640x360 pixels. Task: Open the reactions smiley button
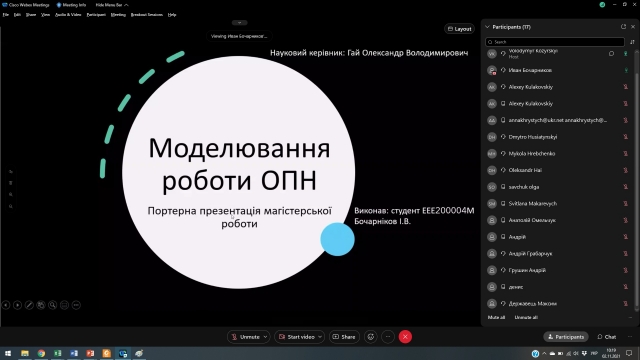[x=371, y=337]
